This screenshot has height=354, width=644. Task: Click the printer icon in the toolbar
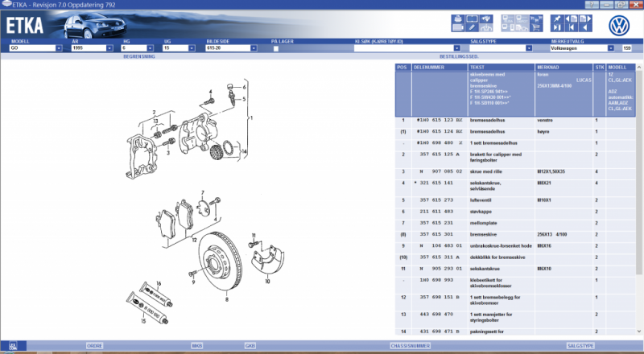point(456,19)
